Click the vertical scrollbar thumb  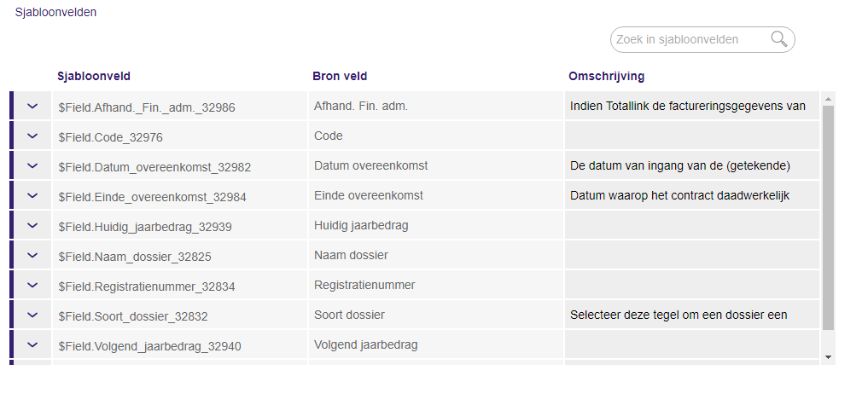click(828, 218)
